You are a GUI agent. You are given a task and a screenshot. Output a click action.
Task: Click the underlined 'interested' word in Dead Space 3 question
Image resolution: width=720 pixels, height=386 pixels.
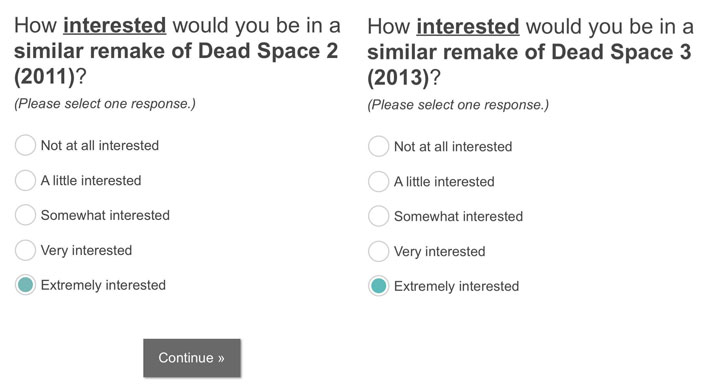click(x=468, y=27)
